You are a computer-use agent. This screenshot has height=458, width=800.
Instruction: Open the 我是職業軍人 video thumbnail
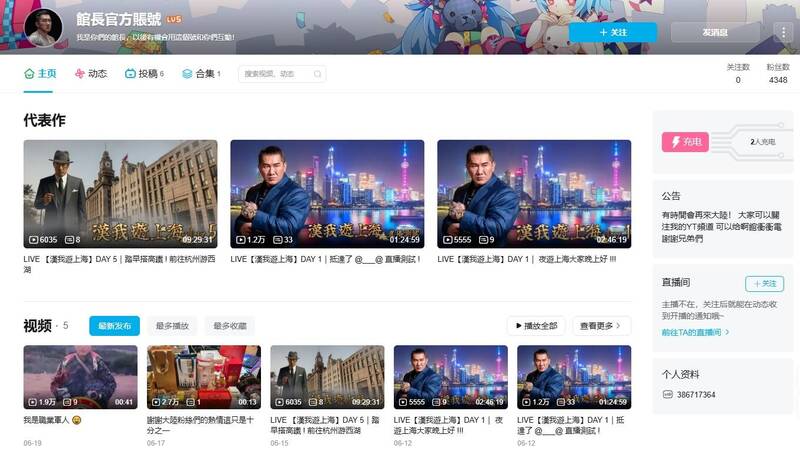coord(81,377)
